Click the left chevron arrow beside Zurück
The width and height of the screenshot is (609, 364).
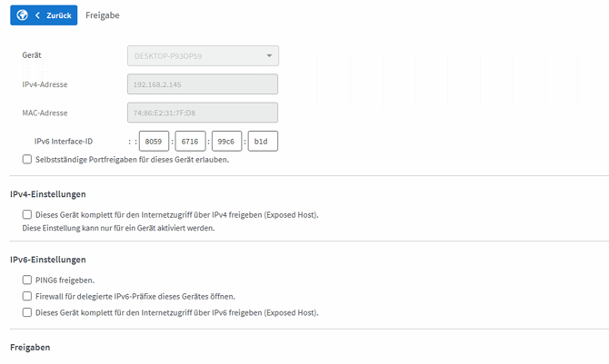coord(38,15)
